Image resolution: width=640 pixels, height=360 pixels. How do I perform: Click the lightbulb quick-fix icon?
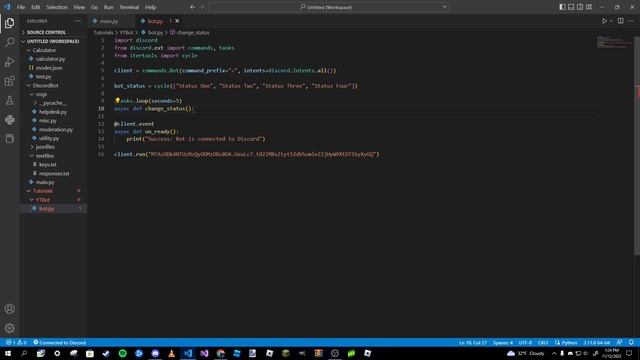[117, 100]
